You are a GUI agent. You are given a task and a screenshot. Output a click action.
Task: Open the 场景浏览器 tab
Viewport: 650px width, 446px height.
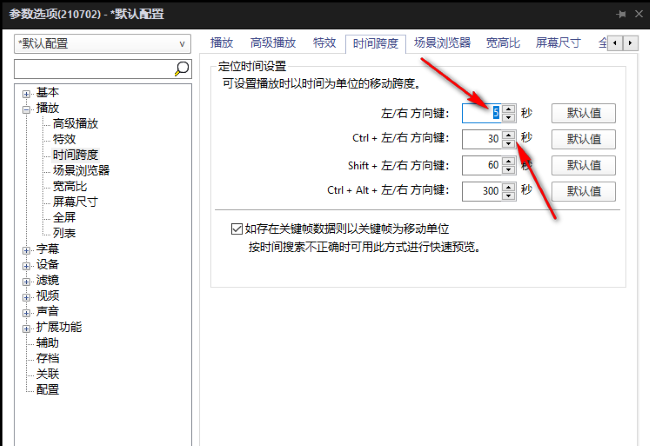pos(445,43)
